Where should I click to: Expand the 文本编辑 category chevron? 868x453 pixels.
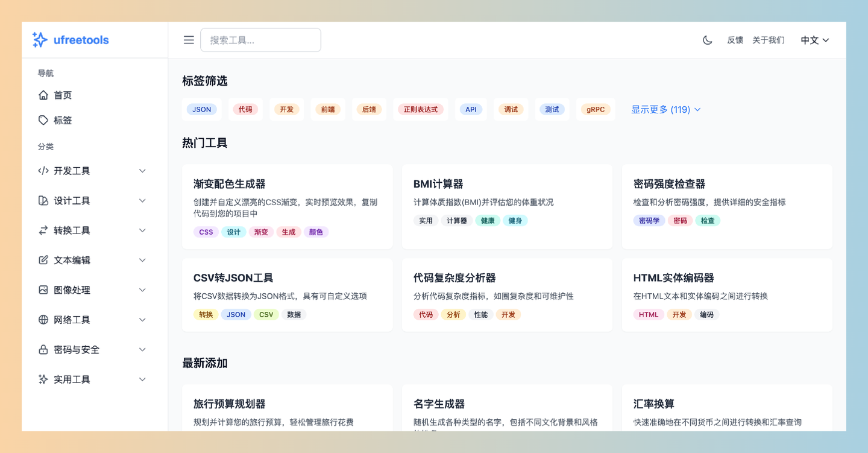click(142, 260)
